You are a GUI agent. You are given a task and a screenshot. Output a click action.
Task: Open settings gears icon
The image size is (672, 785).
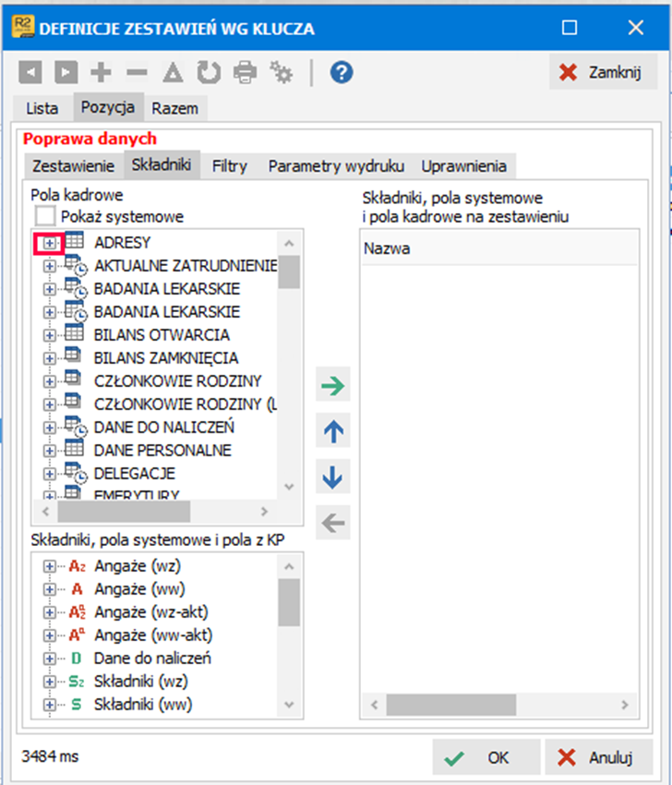(x=282, y=73)
